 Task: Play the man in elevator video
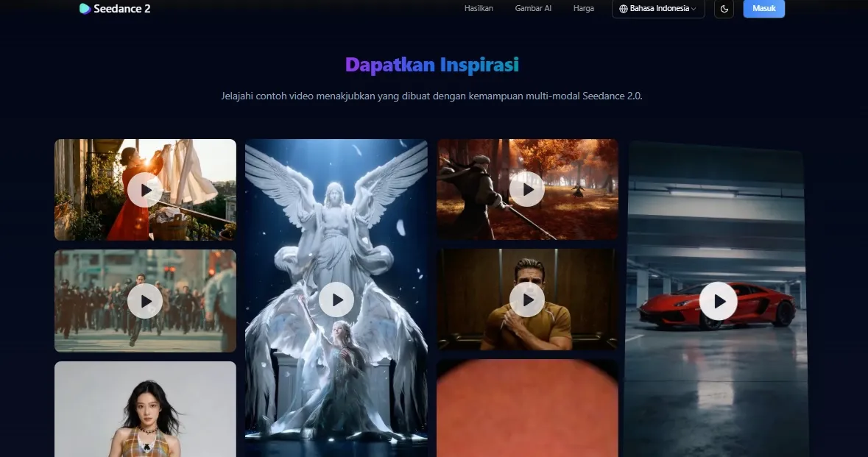point(527,300)
